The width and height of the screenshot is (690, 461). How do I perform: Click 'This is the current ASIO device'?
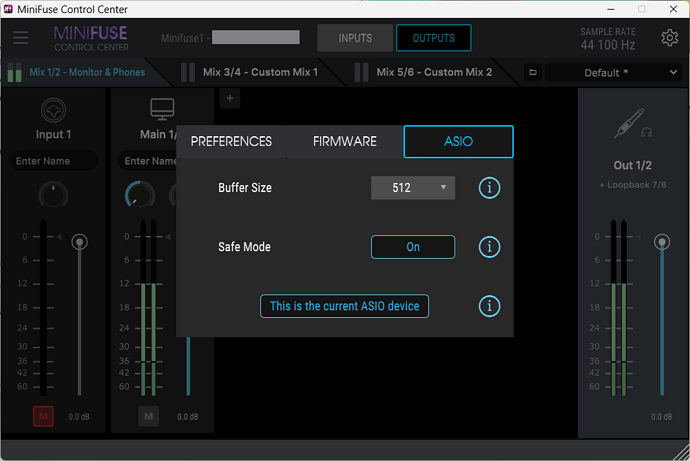[x=344, y=306]
